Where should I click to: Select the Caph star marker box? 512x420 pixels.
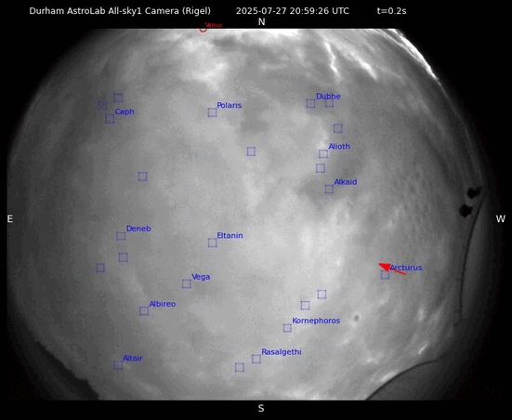click(x=110, y=119)
